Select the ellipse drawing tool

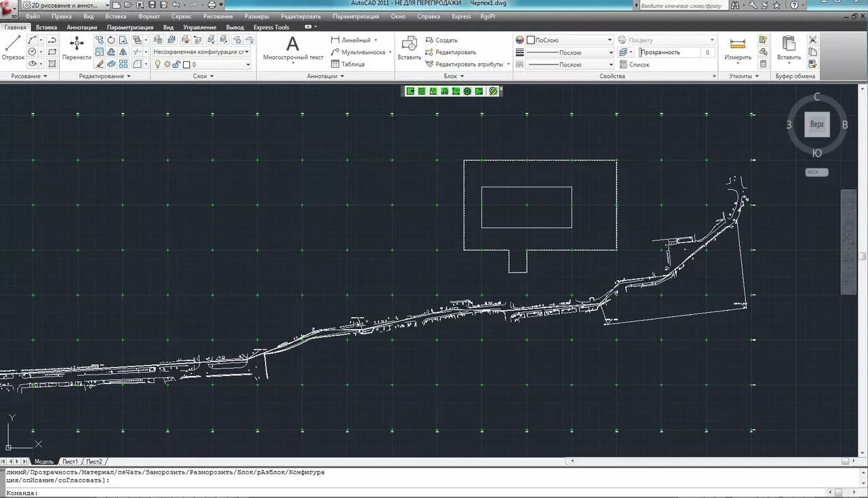[33, 64]
